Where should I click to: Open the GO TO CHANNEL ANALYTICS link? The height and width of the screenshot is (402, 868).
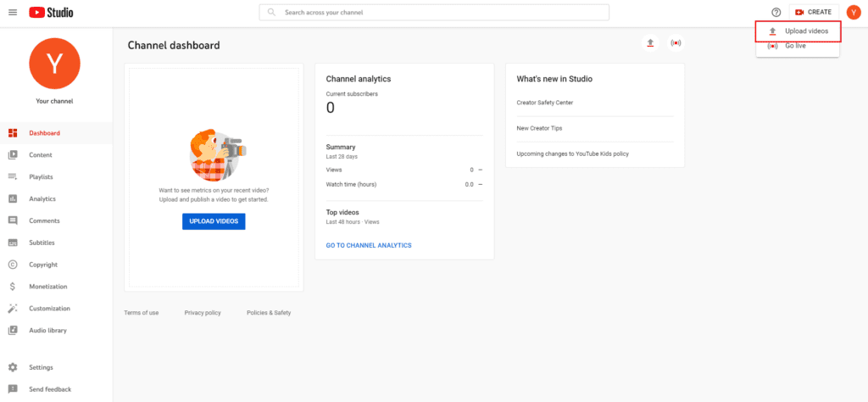(369, 245)
